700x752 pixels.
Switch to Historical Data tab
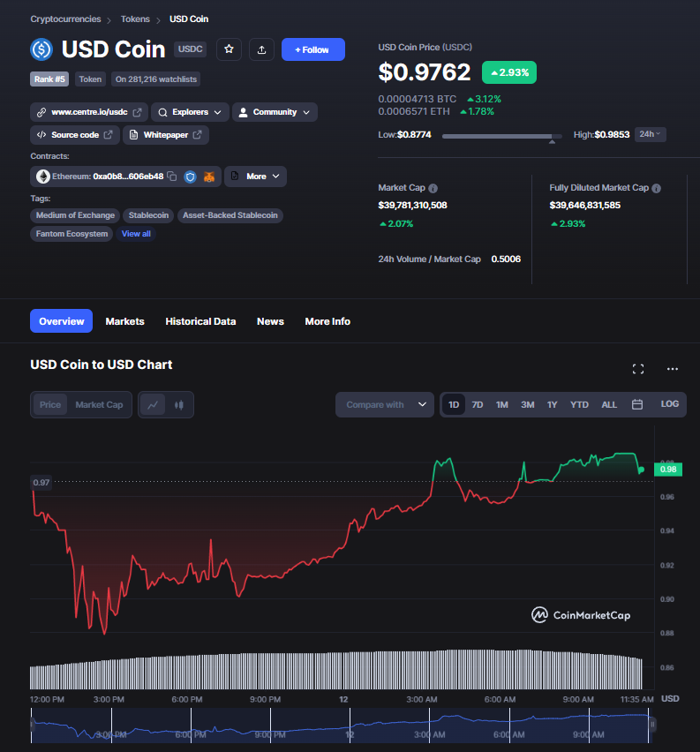click(200, 321)
